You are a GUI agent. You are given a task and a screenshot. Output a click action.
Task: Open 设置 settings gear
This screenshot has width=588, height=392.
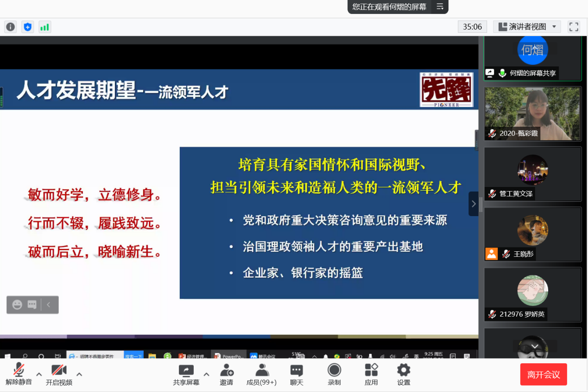coord(404,374)
